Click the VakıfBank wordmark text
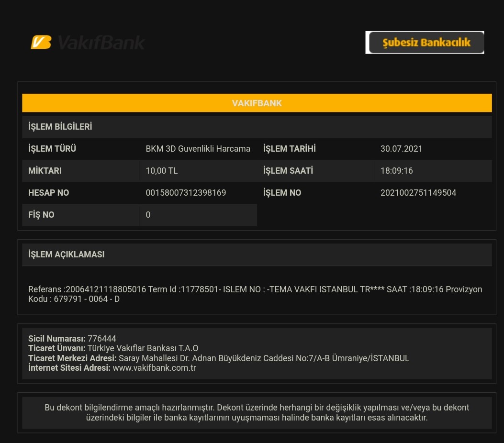The width and height of the screenshot is (504, 443). coord(101,43)
